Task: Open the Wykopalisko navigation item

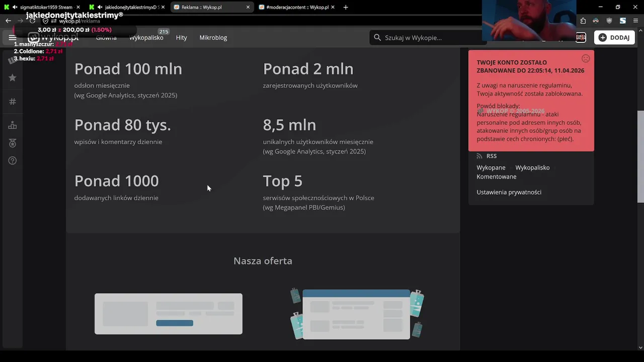Action: click(146, 38)
